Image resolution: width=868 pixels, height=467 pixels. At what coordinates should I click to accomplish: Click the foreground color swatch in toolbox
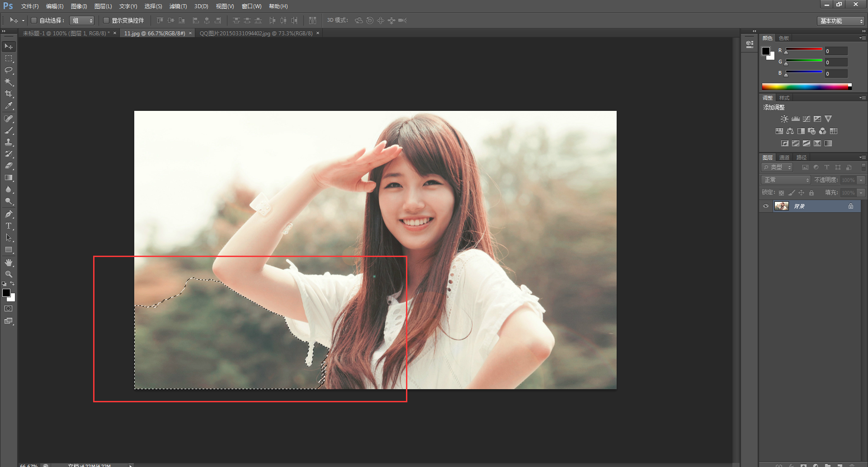[x=6, y=293]
